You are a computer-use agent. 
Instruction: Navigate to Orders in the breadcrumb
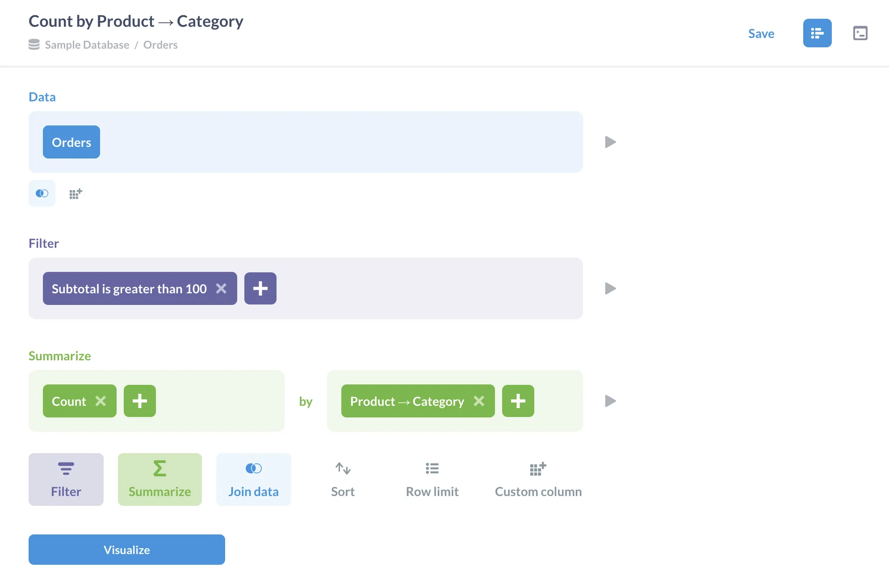(160, 44)
